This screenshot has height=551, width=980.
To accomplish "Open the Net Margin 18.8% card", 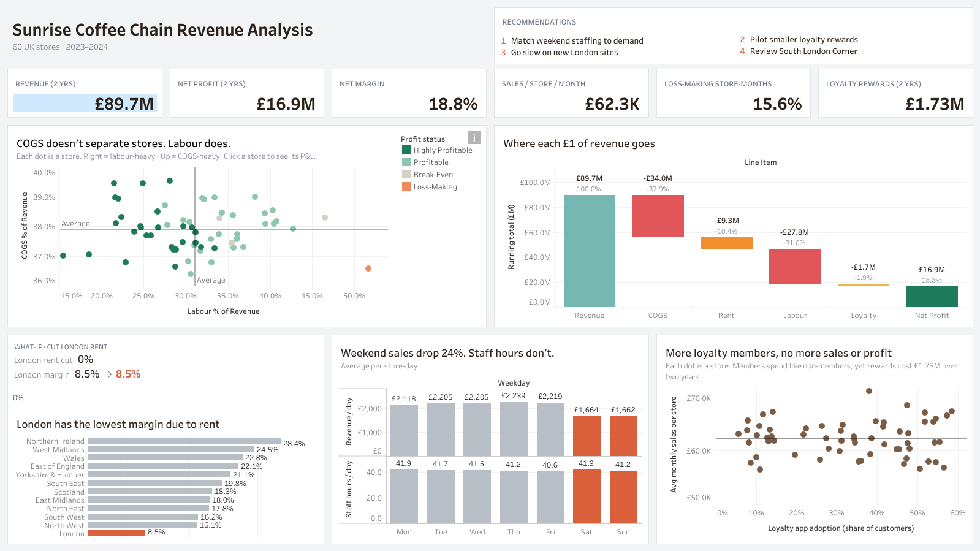I will pyautogui.click(x=409, y=93).
